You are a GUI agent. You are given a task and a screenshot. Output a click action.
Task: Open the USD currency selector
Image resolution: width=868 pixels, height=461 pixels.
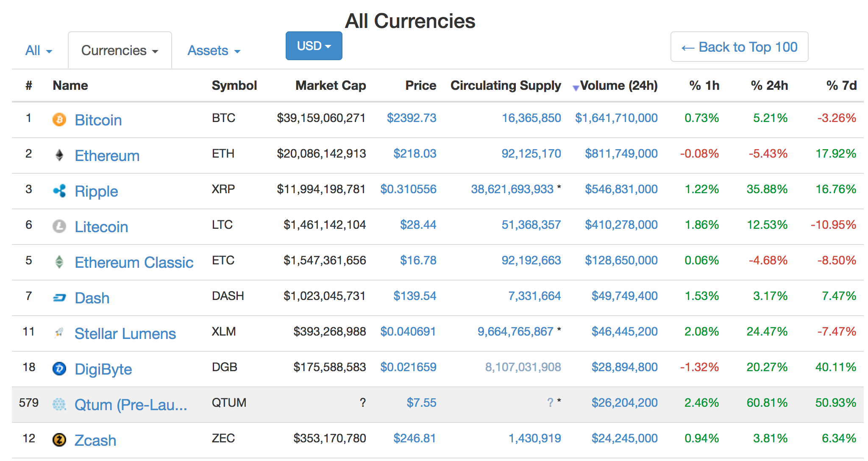pyautogui.click(x=314, y=46)
